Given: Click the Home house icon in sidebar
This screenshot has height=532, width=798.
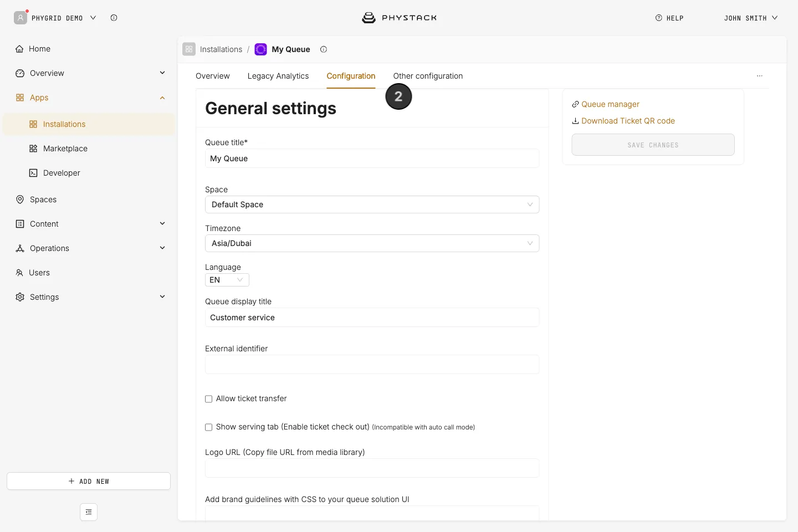Looking at the screenshot, I should click(20, 49).
